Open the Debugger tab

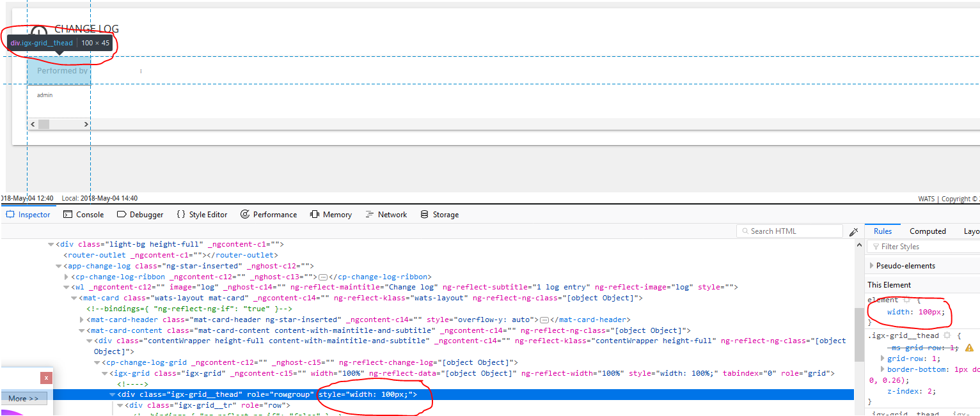coord(140,215)
